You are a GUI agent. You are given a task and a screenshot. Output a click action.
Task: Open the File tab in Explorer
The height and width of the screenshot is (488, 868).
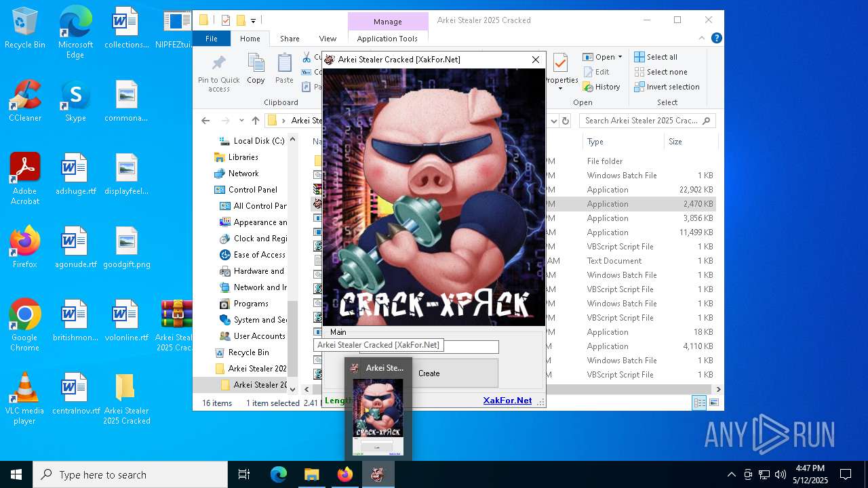(x=212, y=39)
